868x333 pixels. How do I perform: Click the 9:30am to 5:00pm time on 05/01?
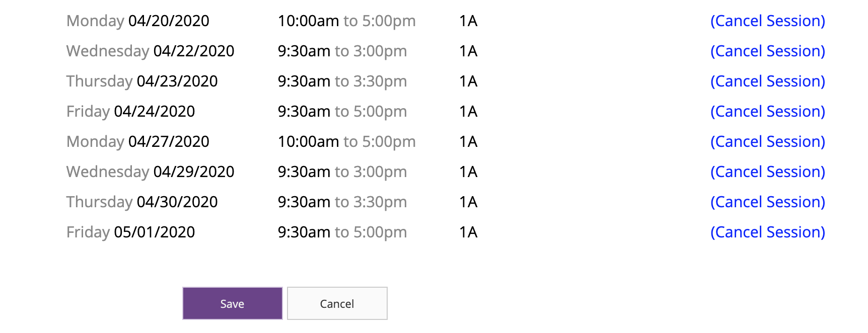point(342,232)
